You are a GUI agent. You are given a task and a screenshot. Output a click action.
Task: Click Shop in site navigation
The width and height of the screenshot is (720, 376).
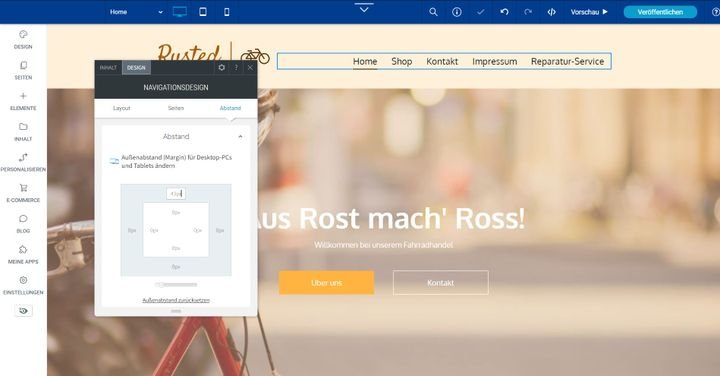pos(401,61)
